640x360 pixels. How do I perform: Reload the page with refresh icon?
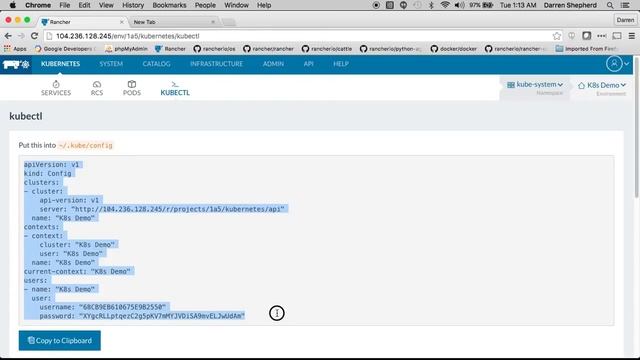pos(34,36)
